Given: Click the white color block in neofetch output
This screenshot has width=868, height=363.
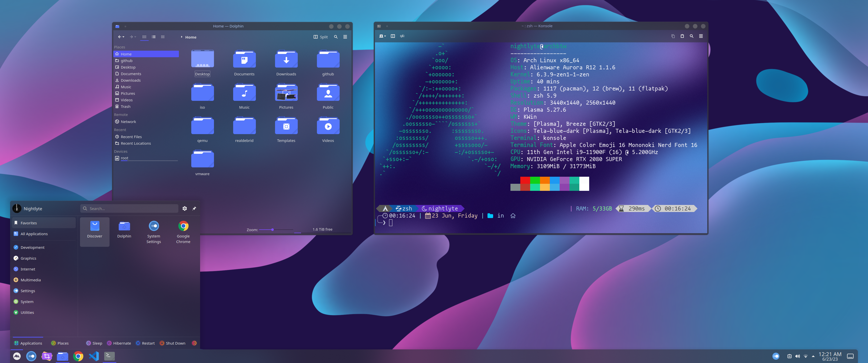Looking at the screenshot, I should [x=584, y=184].
